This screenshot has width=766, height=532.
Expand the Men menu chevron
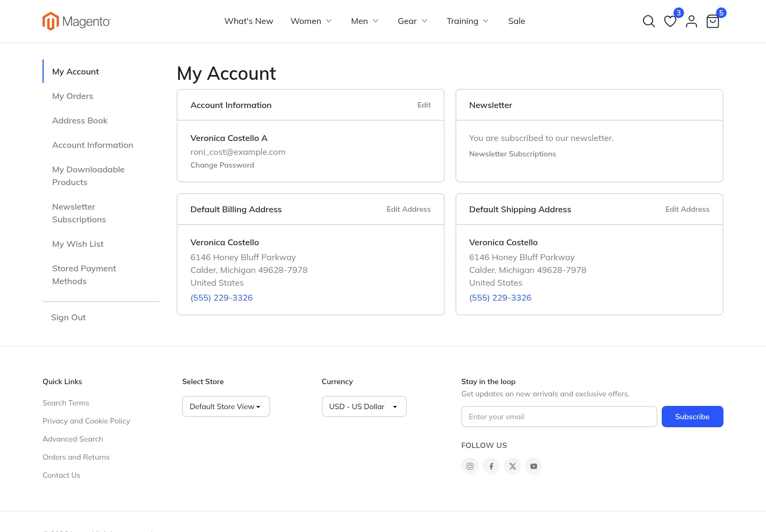[376, 21]
